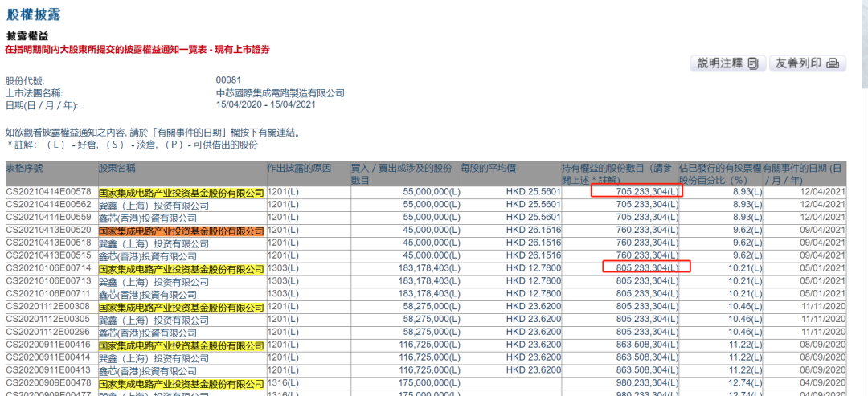The height and width of the screenshot is (396, 868).
Task: Select the 作出披露的原因 column header
Action: click(308, 174)
